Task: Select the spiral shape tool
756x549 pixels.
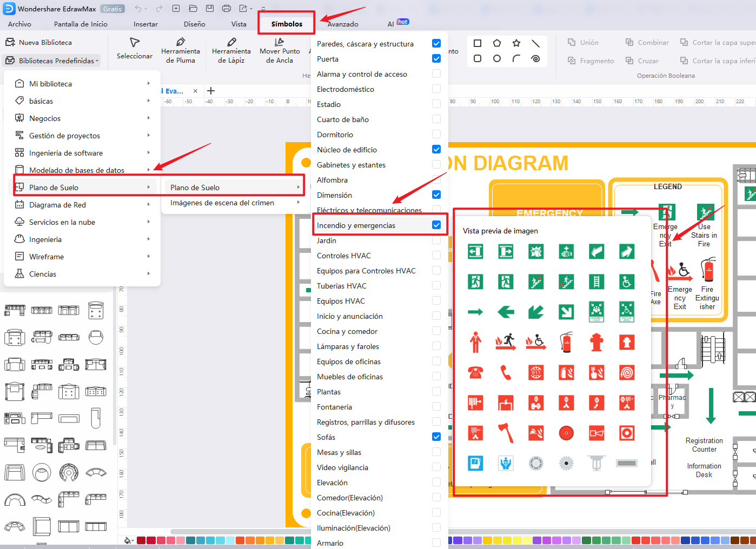Action: (x=535, y=58)
